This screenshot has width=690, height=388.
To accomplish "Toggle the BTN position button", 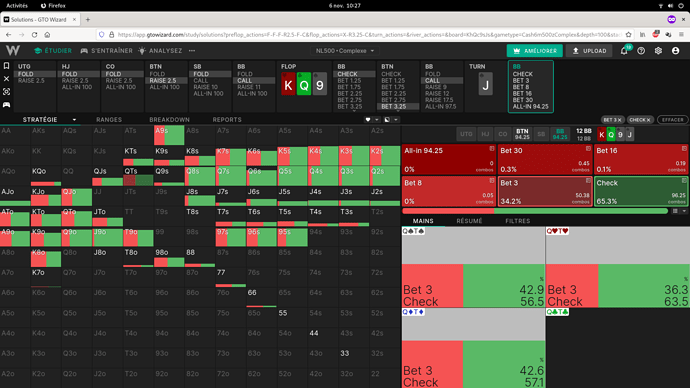I will click(x=522, y=134).
